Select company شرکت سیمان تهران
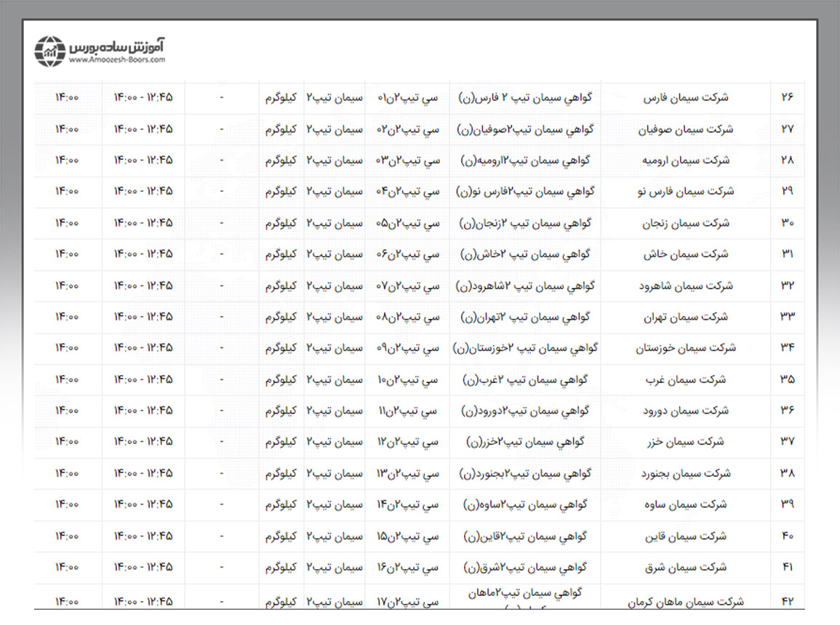 point(686,317)
